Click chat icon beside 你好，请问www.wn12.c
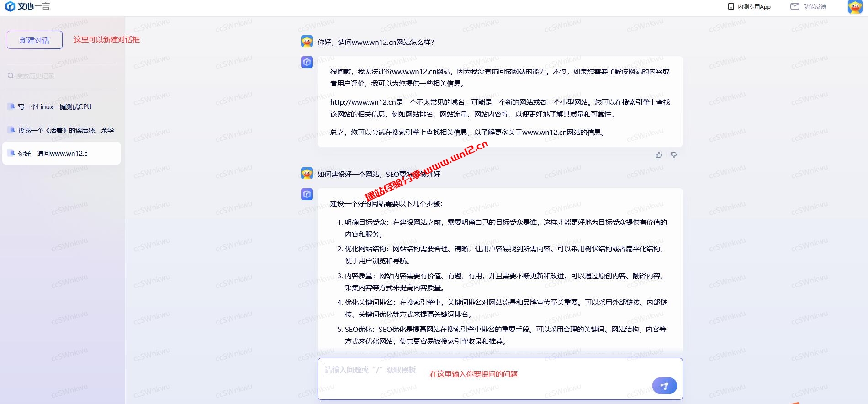Image resolution: width=868 pixels, height=404 pixels. (11, 153)
